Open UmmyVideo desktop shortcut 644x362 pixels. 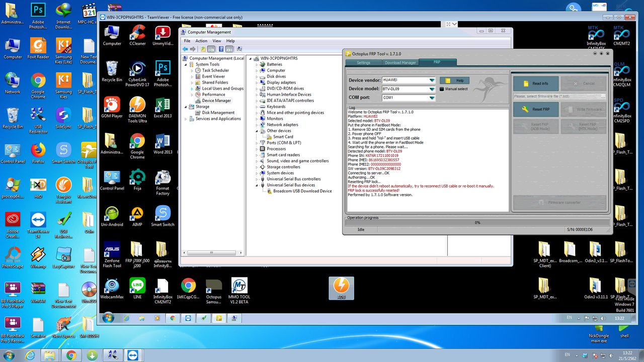(163, 35)
